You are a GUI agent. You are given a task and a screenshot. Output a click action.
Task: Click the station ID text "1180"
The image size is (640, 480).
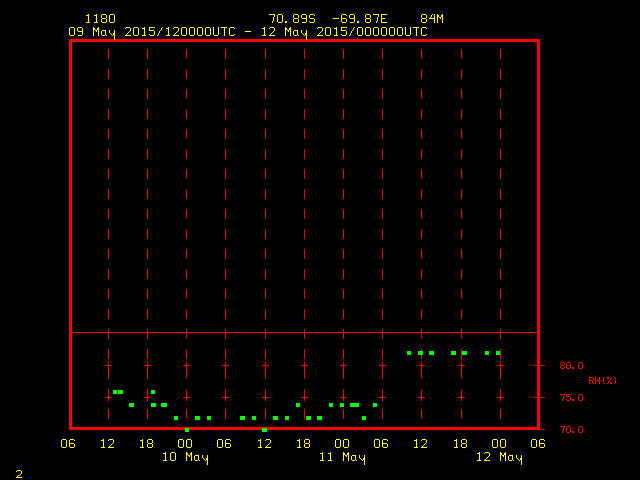coord(100,19)
